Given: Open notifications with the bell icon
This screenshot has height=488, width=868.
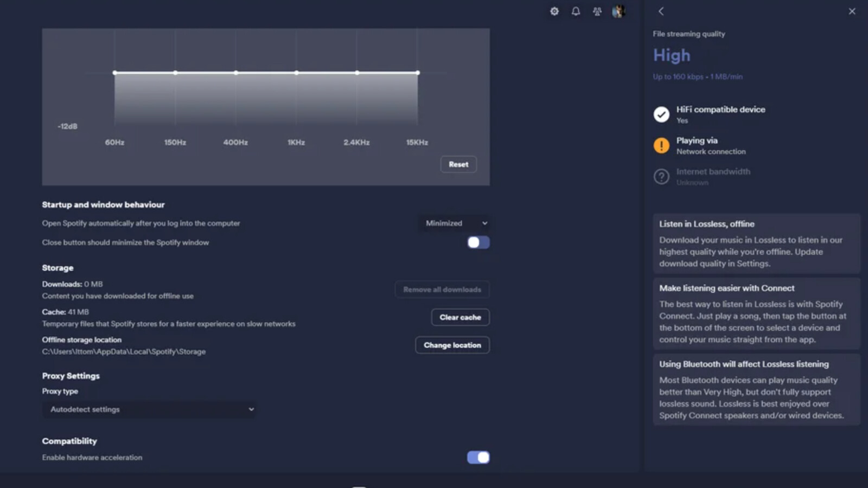Looking at the screenshot, I should (576, 11).
